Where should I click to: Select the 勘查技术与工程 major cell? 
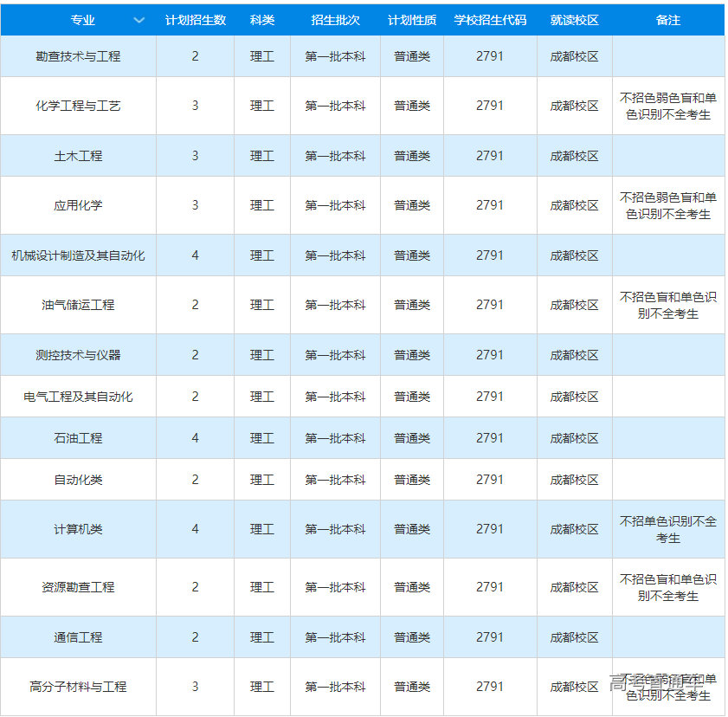(78, 56)
